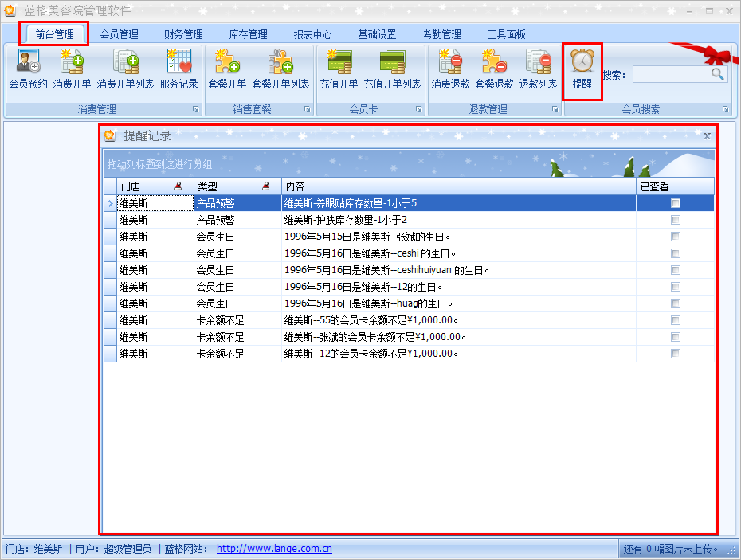The width and height of the screenshot is (741, 560).
Task: Open the 工具面板 tab
Action: pyautogui.click(x=506, y=34)
